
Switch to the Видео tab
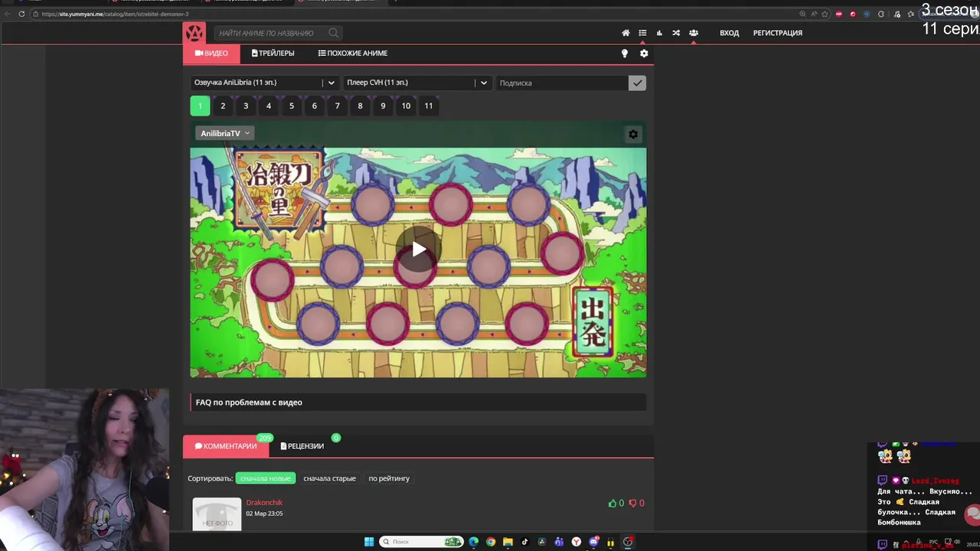tap(211, 54)
